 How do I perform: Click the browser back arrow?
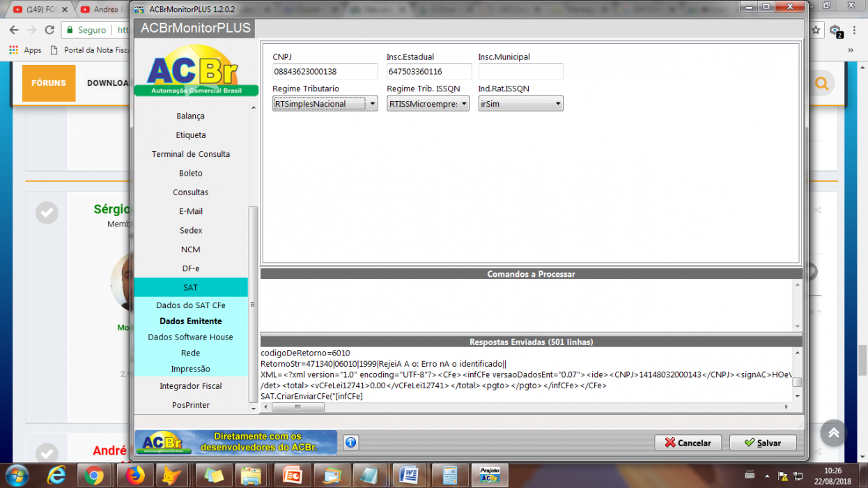13,30
